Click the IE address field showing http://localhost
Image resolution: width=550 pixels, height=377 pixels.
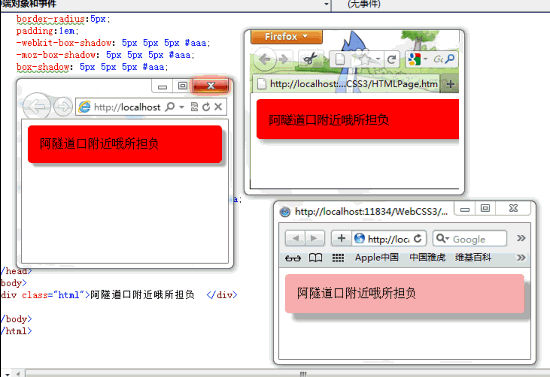(127, 107)
